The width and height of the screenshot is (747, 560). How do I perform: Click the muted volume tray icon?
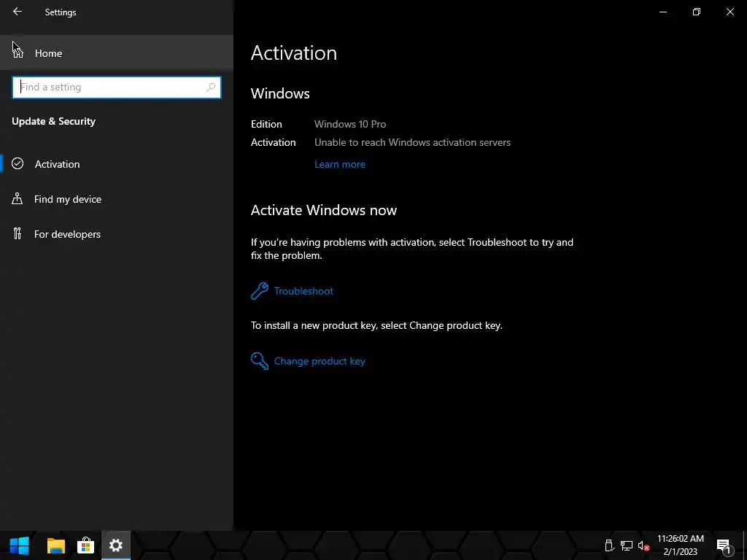coord(643,545)
